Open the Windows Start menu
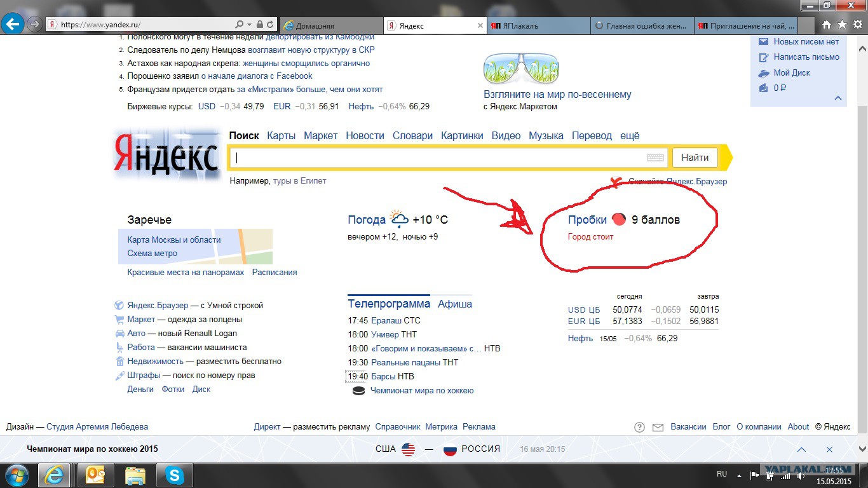 pyautogui.click(x=17, y=475)
